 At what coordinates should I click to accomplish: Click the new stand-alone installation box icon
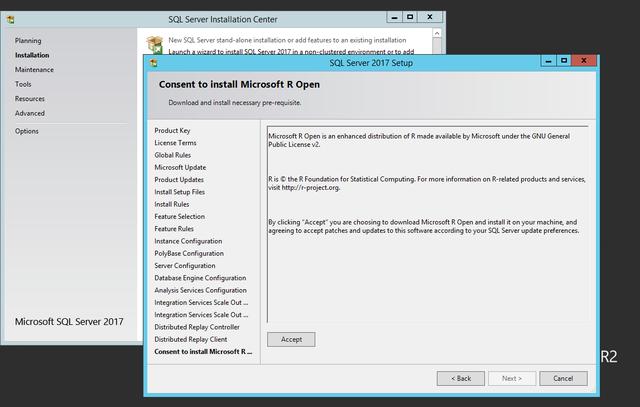click(x=155, y=45)
